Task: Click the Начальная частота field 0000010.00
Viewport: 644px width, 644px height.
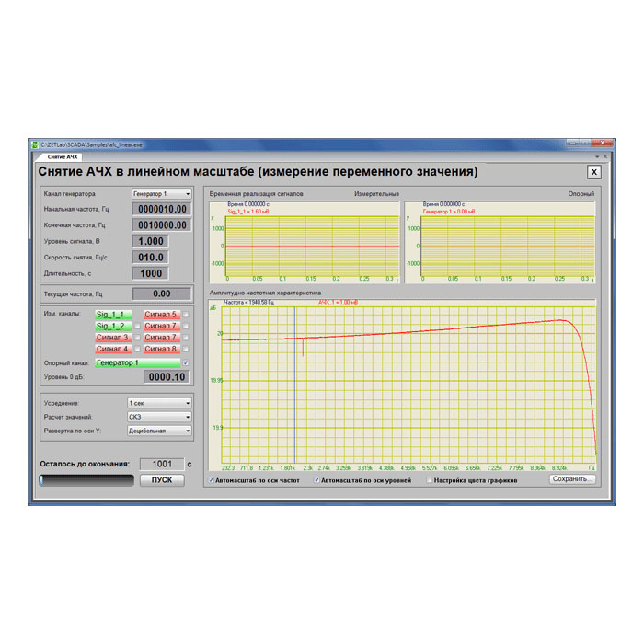Action: pos(162,209)
